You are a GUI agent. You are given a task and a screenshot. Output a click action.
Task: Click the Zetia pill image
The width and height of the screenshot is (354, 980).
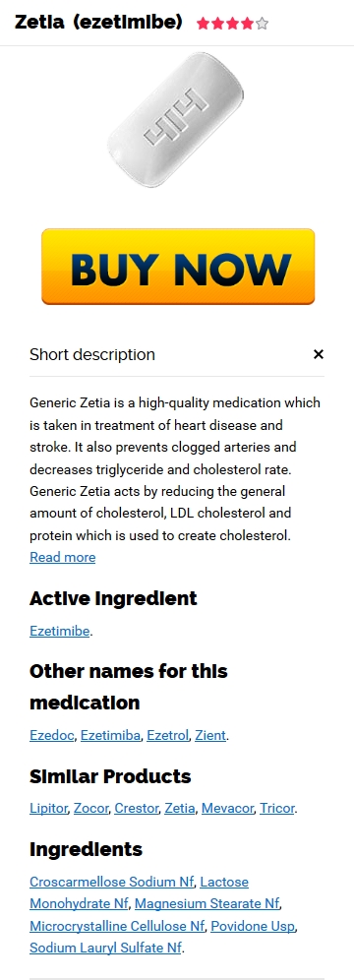[x=175, y=119]
